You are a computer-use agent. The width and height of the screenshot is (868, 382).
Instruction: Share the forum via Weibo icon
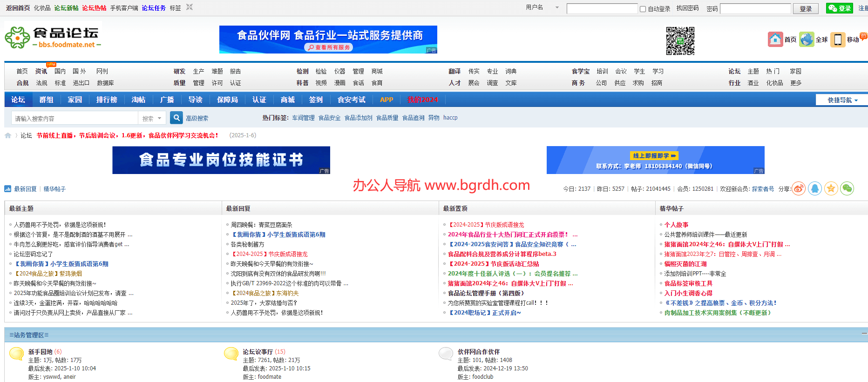tap(799, 188)
